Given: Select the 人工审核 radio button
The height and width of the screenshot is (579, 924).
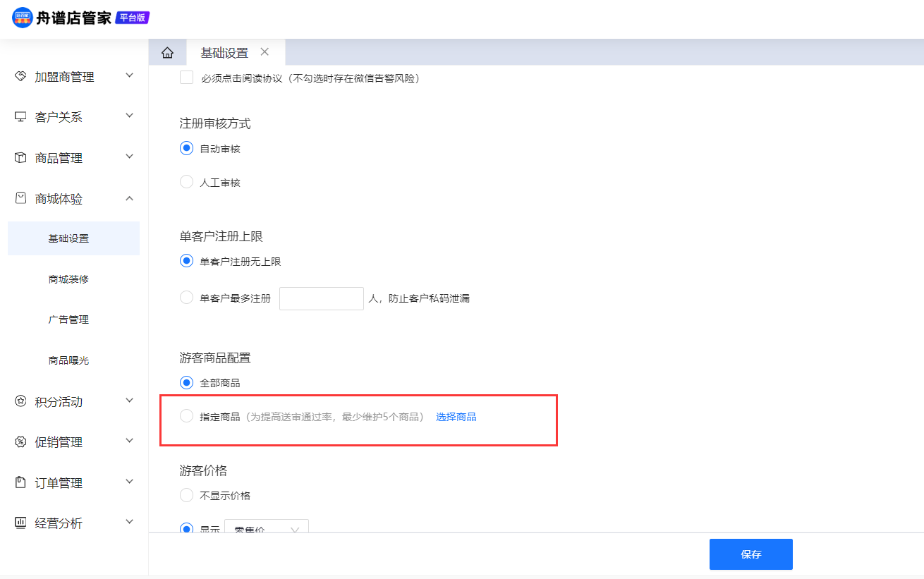Looking at the screenshot, I should (x=187, y=182).
